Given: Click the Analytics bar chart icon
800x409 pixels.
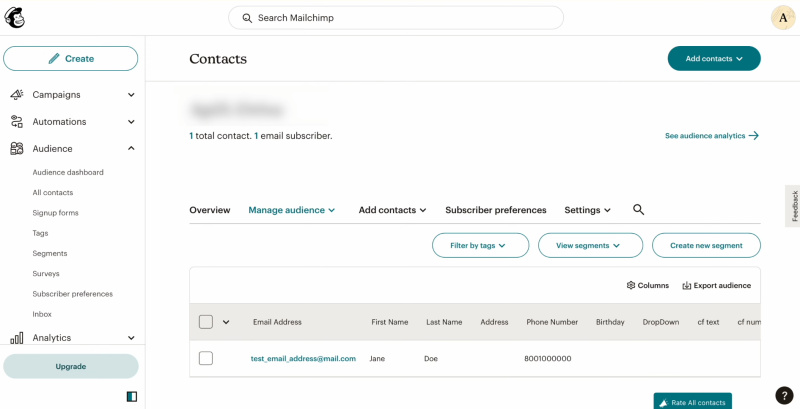Looking at the screenshot, I should click(x=17, y=338).
